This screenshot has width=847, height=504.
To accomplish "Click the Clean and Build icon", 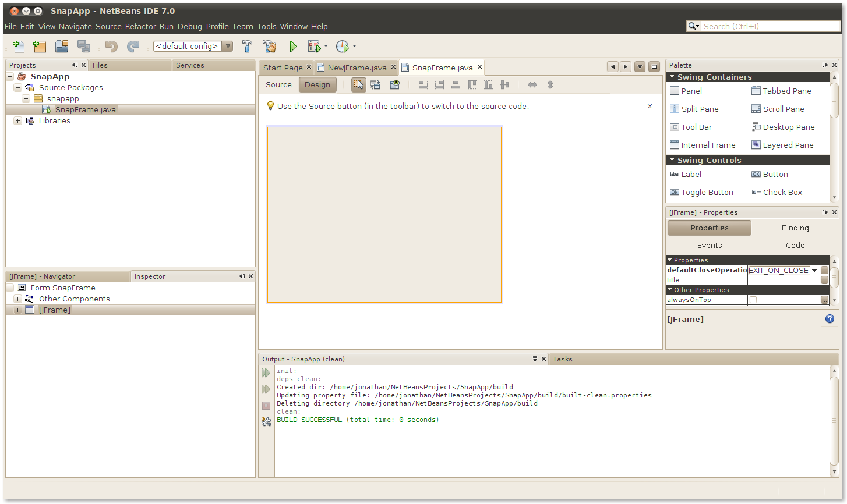I will point(269,47).
